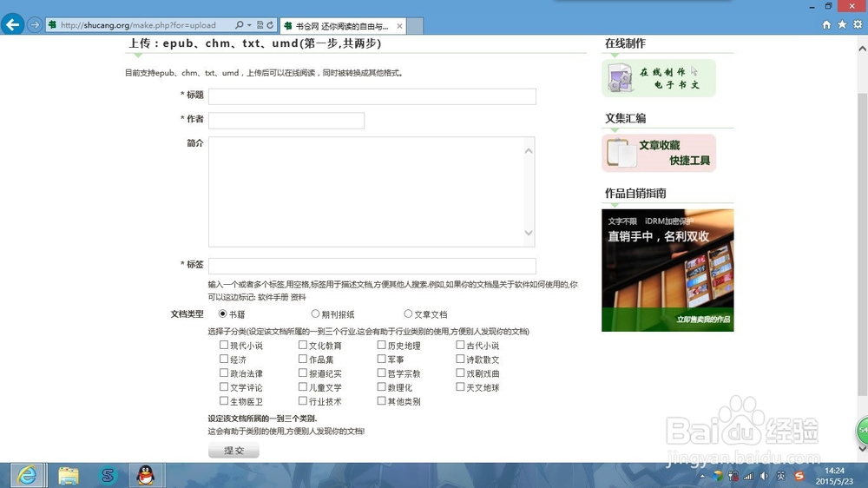This screenshot has height=488, width=868.
Task: Open the address bar dropdown arrow
Action: pyautogui.click(x=249, y=25)
